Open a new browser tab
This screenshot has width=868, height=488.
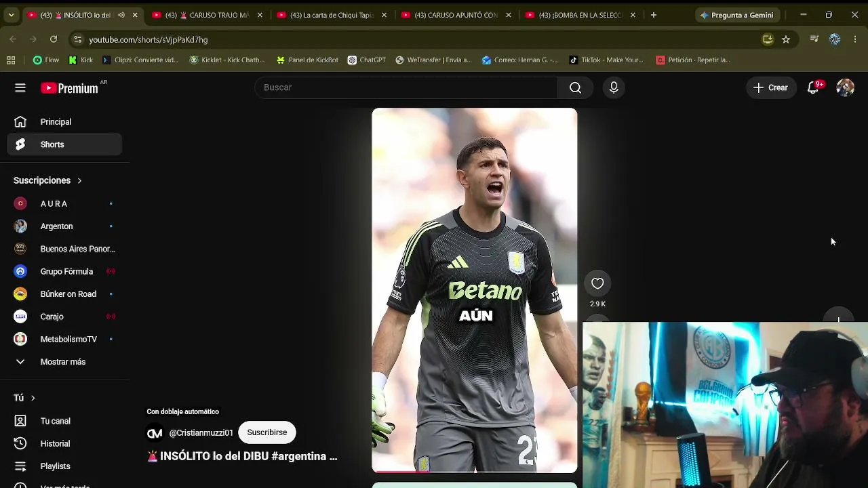(x=654, y=15)
